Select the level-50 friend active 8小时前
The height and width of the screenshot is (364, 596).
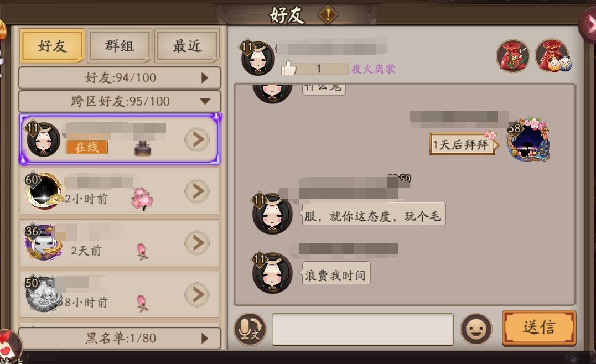coord(120,294)
